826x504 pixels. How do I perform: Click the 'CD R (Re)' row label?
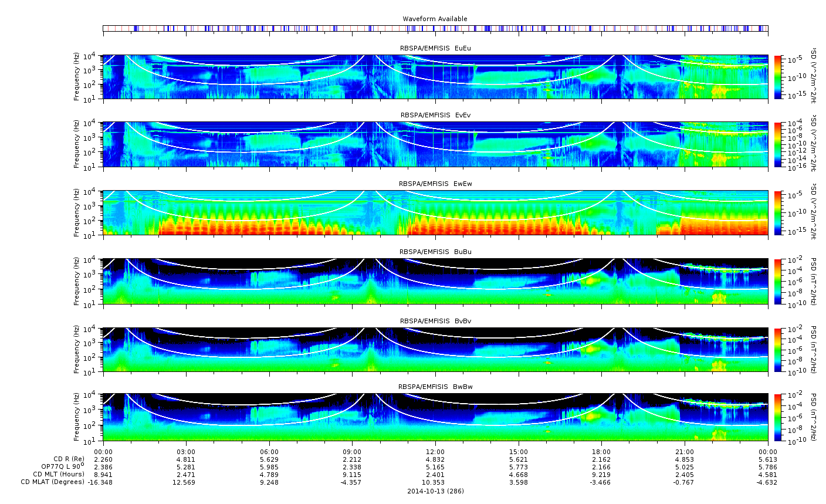coord(69,459)
